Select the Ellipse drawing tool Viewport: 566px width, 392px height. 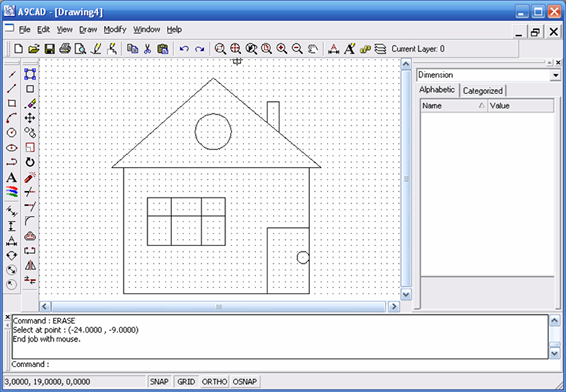pyautogui.click(x=11, y=147)
